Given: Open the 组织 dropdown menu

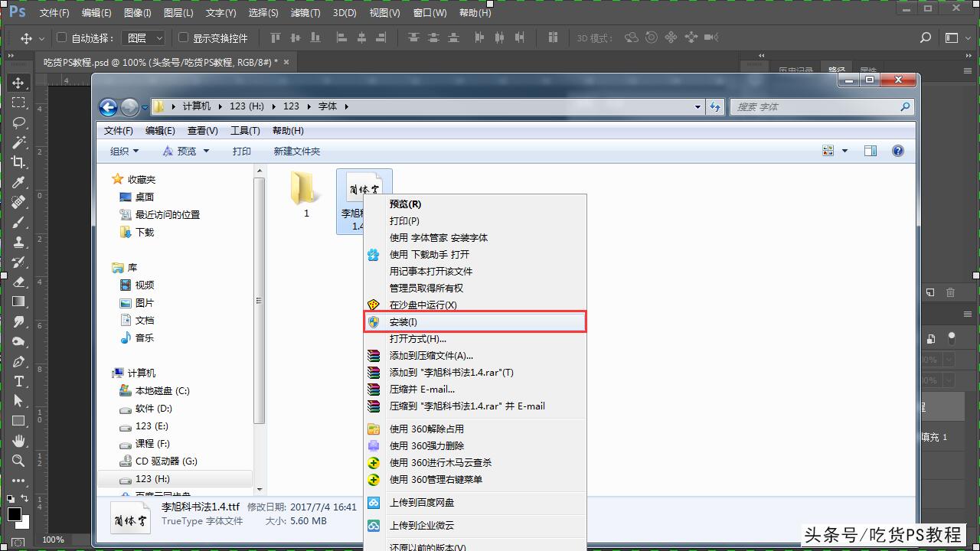Looking at the screenshot, I should (x=125, y=152).
